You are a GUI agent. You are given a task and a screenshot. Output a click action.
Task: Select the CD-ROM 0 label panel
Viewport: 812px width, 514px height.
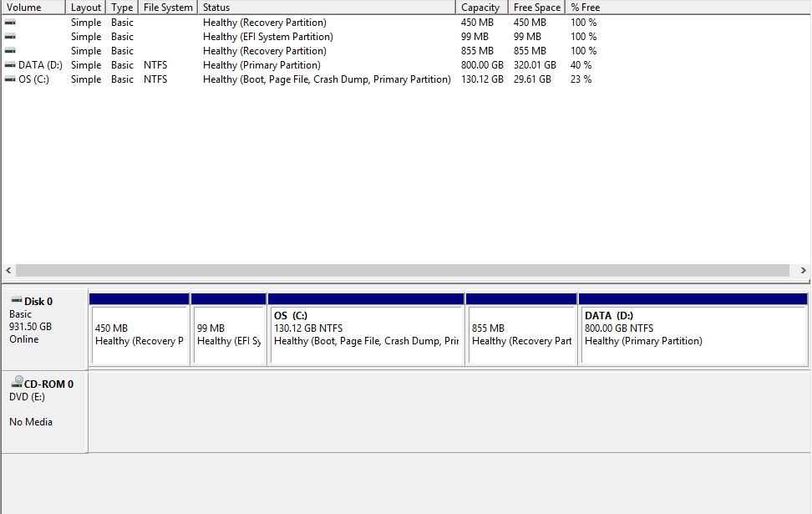[x=45, y=412]
